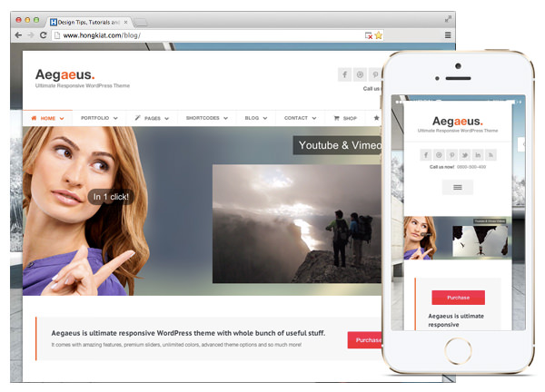Bookmark the page with the star icon
Screen dimensions: 545x392
[379, 35]
